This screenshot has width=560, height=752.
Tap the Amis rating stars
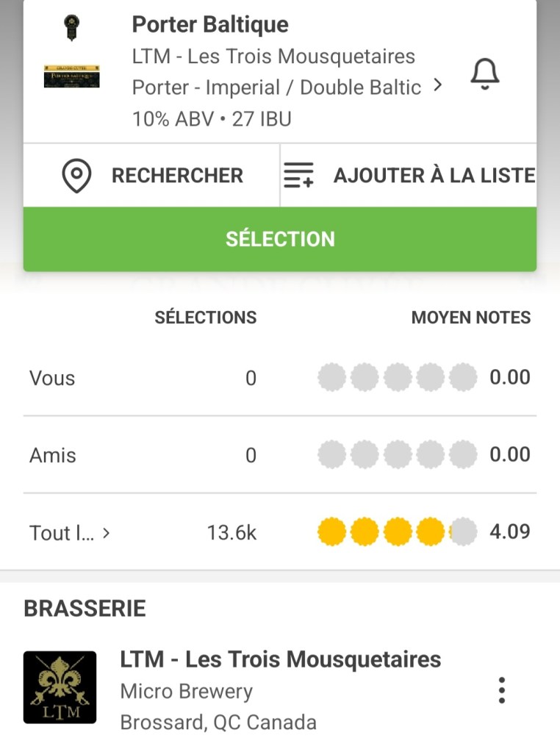pyautogui.click(x=397, y=455)
